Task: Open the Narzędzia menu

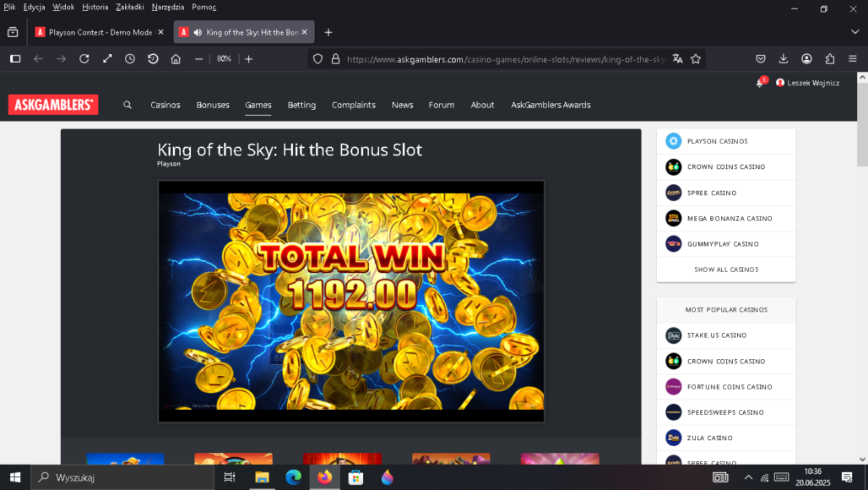Action: (x=168, y=7)
